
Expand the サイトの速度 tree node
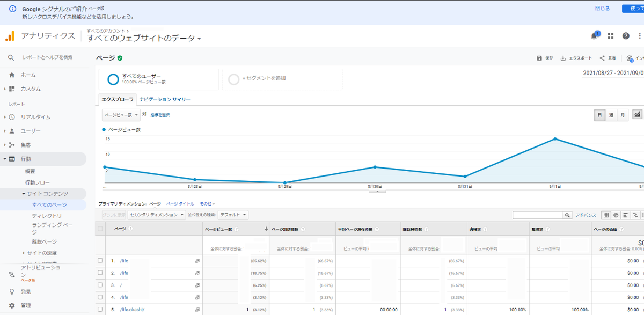point(24,253)
